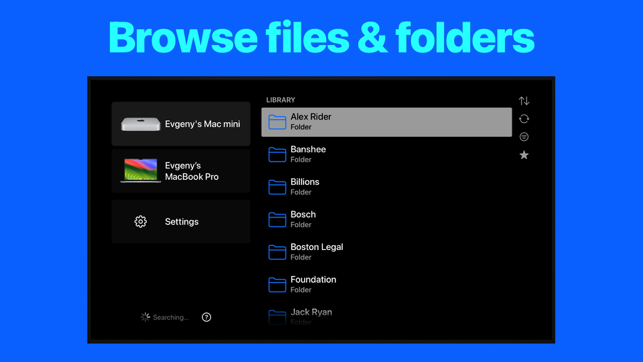Click the Searching spinner icon
643x362 pixels.
tap(145, 317)
